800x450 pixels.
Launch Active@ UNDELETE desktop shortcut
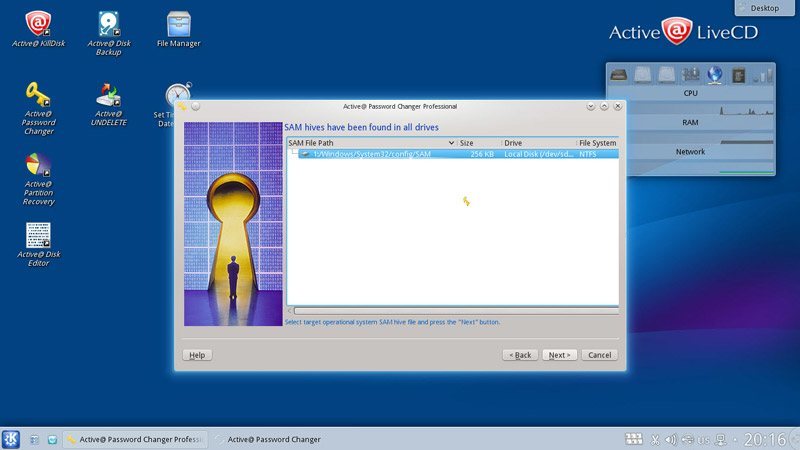[x=108, y=95]
